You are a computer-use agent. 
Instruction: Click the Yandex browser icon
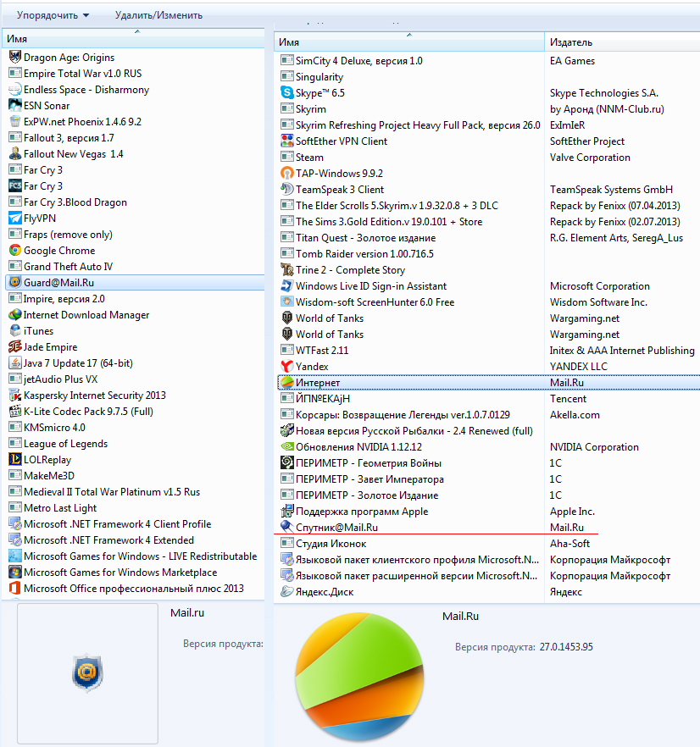287,367
